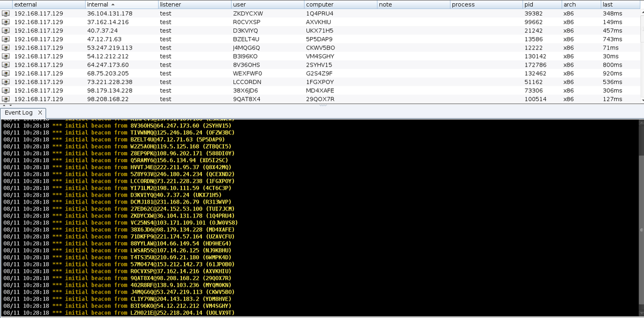Viewport: 644px width, 318px height.
Task: Sort by the internal column header
Action: click(121, 4)
